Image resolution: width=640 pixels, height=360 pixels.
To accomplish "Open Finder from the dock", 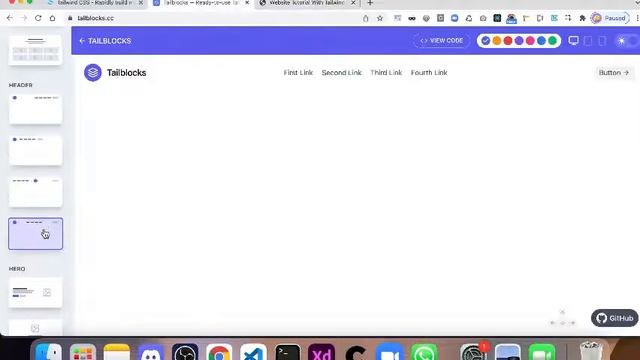I will pyautogui.click(x=48, y=352).
